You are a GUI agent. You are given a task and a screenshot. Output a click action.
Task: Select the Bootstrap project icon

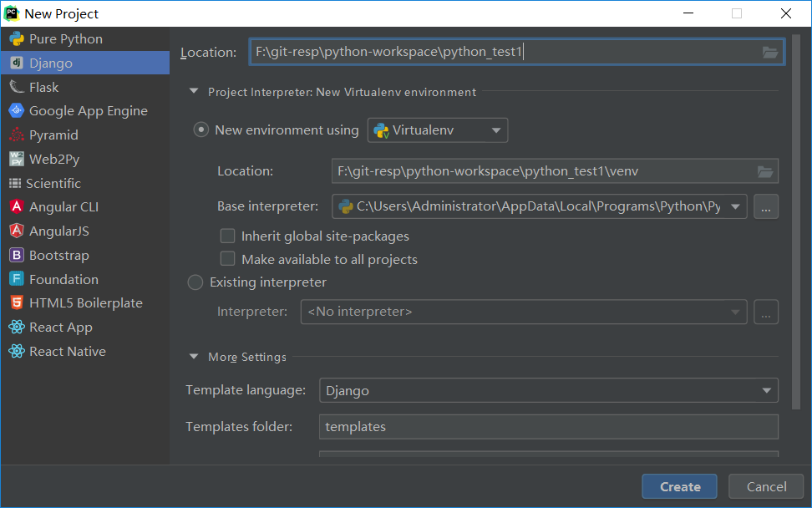point(17,255)
